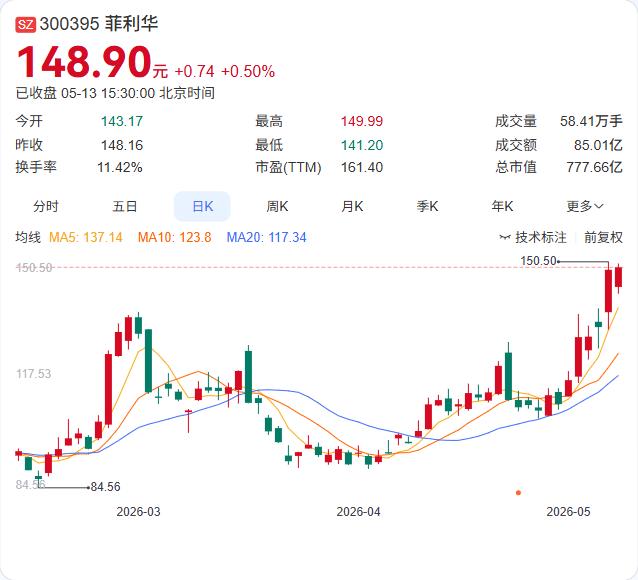The width and height of the screenshot is (638, 580).
Task: Click the 均线 indicator label
Action: [x=28, y=237]
